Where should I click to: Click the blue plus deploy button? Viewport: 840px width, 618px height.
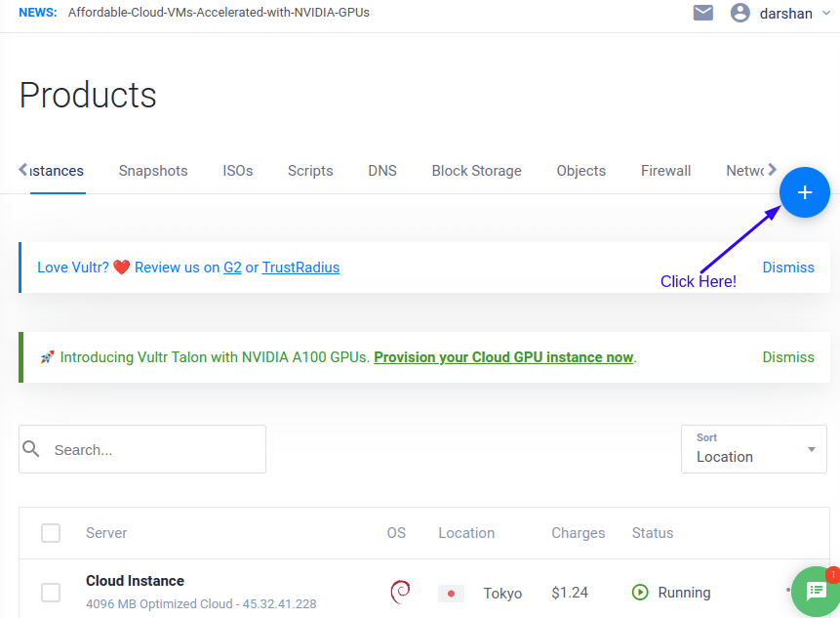click(804, 192)
